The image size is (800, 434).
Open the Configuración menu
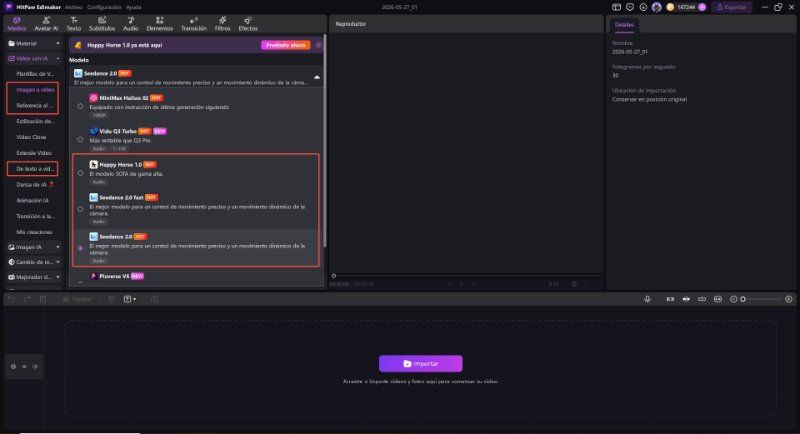(104, 7)
